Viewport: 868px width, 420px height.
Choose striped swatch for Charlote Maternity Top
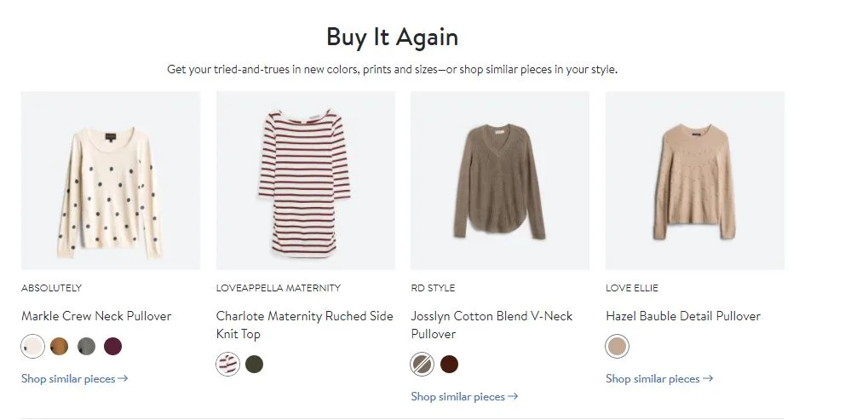click(x=227, y=365)
